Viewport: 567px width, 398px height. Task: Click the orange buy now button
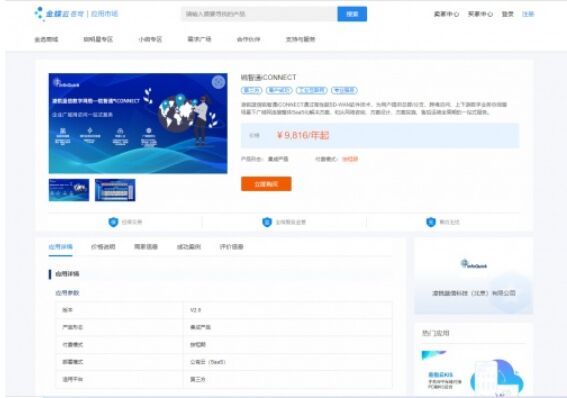click(x=266, y=184)
